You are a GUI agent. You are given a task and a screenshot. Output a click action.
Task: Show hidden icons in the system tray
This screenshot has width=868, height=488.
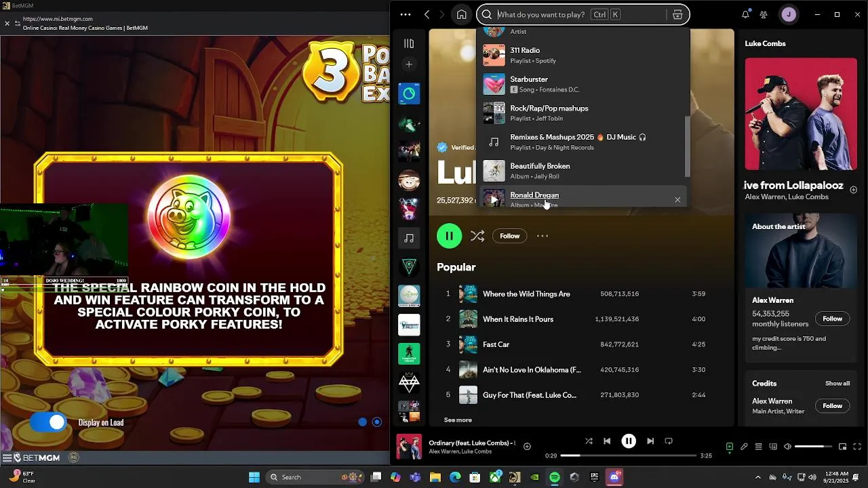tap(757, 477)
